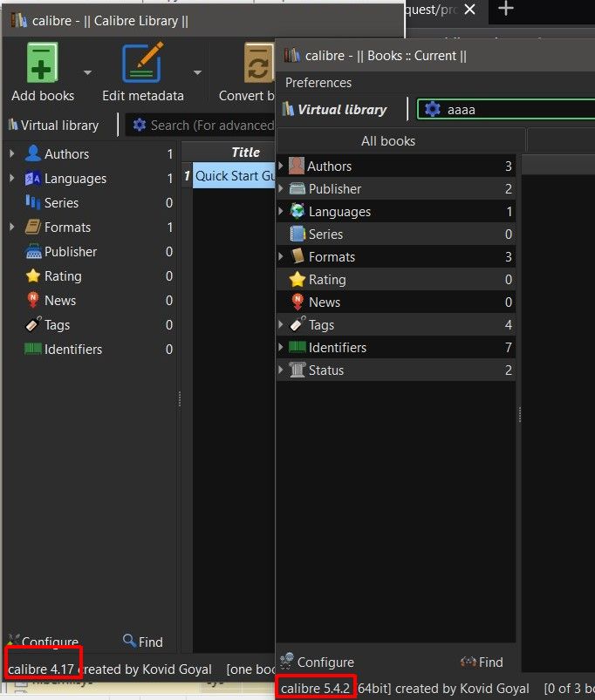
Task: Click Title column header in book list
Action: click(x=245, y=153)
